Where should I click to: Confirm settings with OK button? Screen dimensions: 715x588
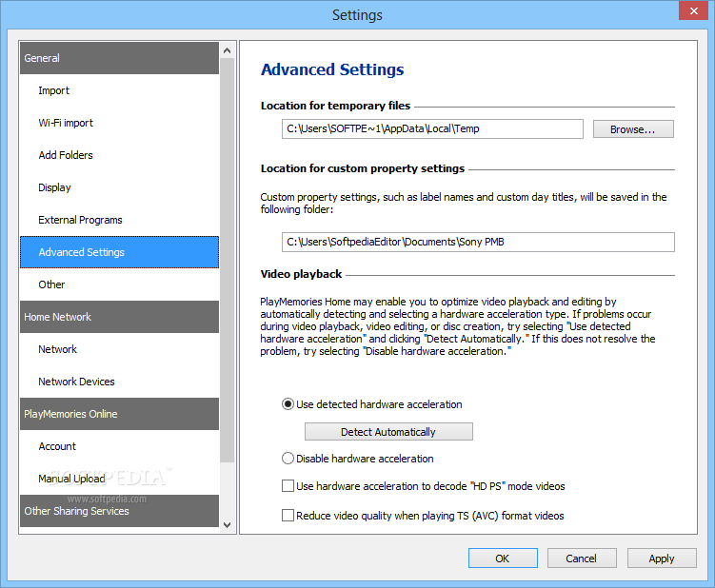click(503, 559)
